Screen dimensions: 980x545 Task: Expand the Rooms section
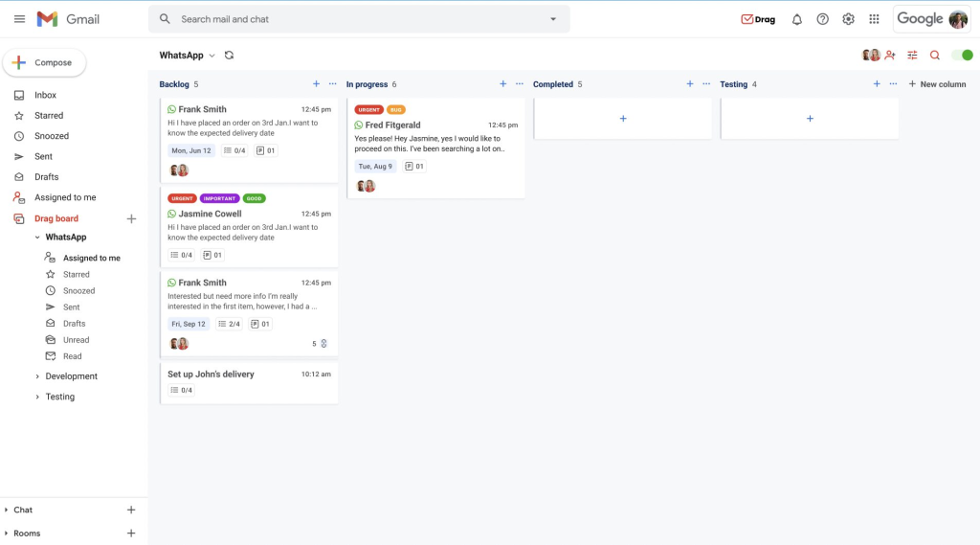7,534
